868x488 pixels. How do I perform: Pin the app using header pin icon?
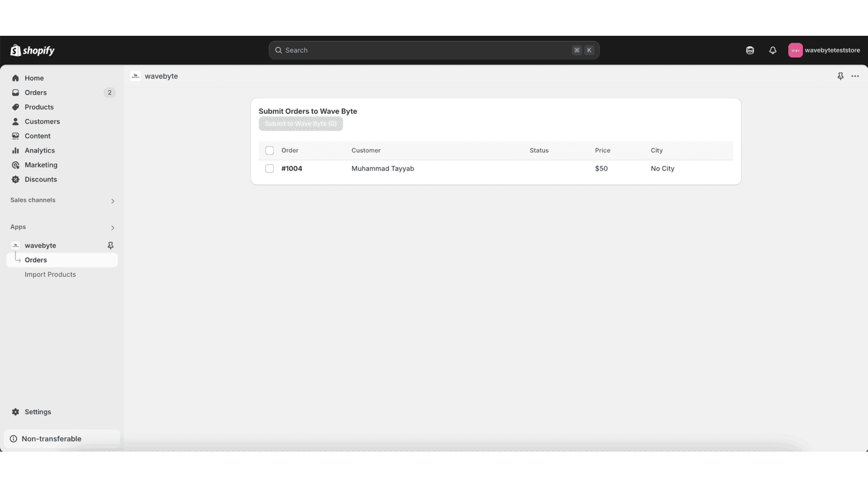pyautogui.click(x=840, y=76)
